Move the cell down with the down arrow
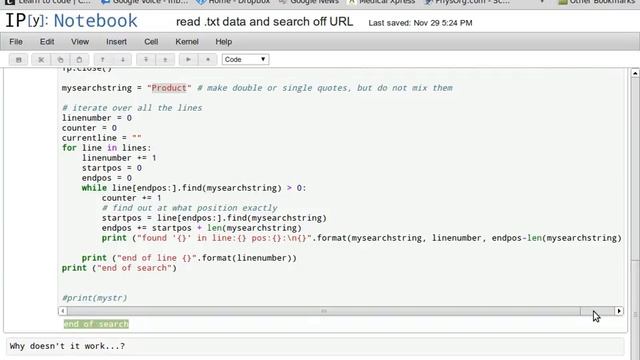This screenshot has height=360, width=640. [122, 60]
